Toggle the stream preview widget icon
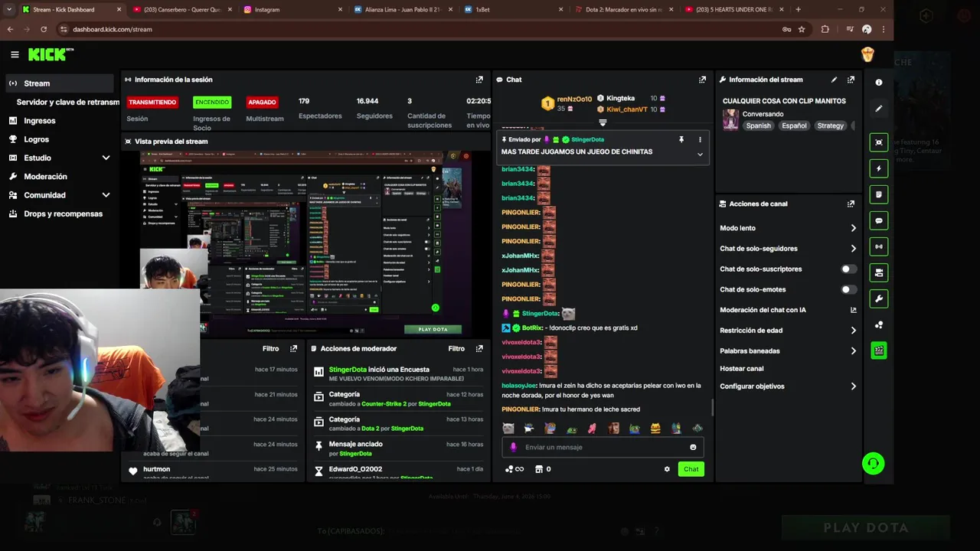The image size is (980, 551). pos(879,142)
